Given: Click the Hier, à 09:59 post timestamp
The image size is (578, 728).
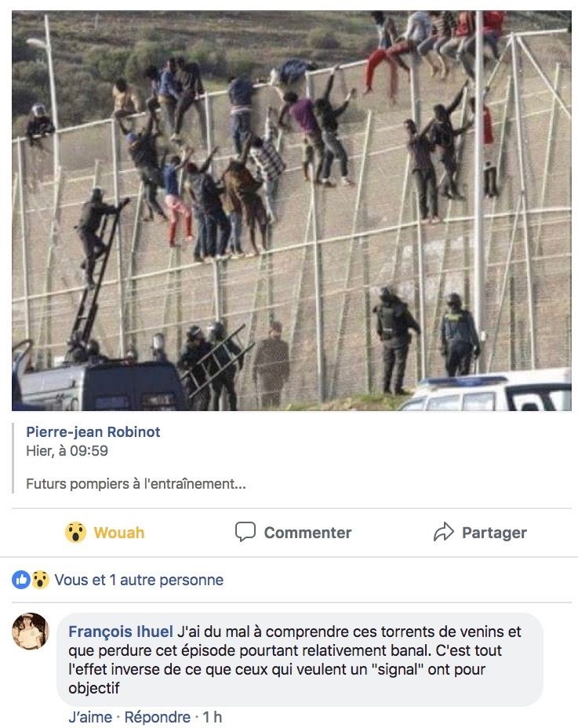Looking at the screenshot, I should [x=67, y=451].
